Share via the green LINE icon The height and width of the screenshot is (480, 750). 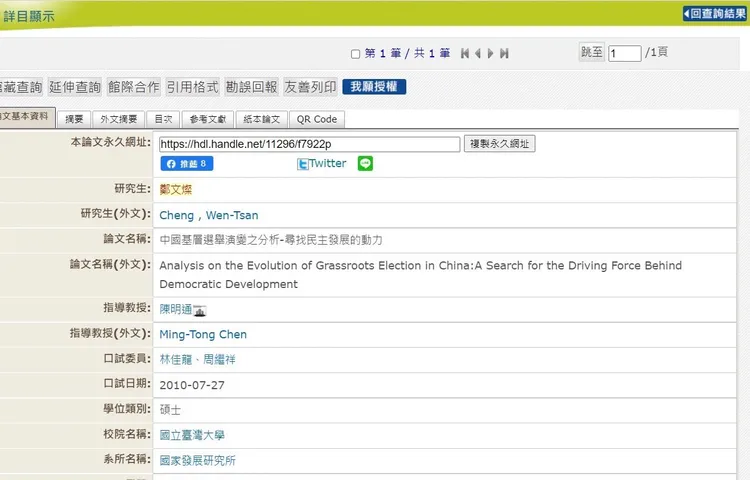[x=365, y=164]
